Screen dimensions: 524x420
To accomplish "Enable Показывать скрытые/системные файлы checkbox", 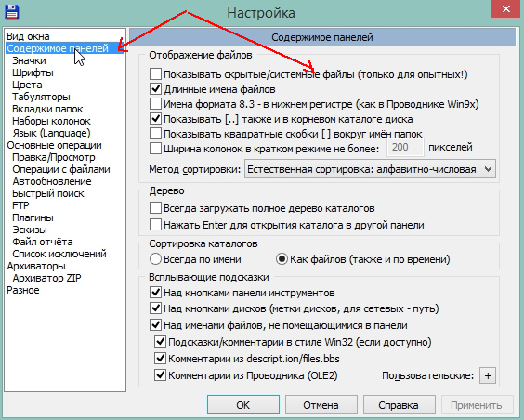I will (x=155, y=73).
